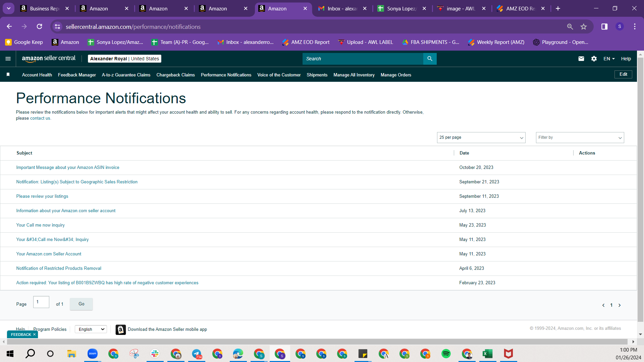Image resolution: width=644 pixels, height=362 pixels.
Task: Open Zoom from the taskbar
Action: (x=92, y=354)
